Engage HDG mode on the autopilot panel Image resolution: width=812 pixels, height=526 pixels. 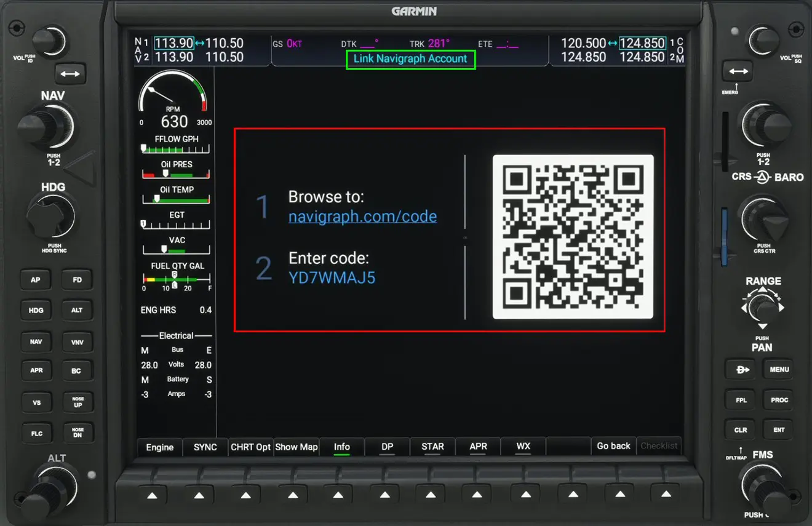tap(36, 310)
